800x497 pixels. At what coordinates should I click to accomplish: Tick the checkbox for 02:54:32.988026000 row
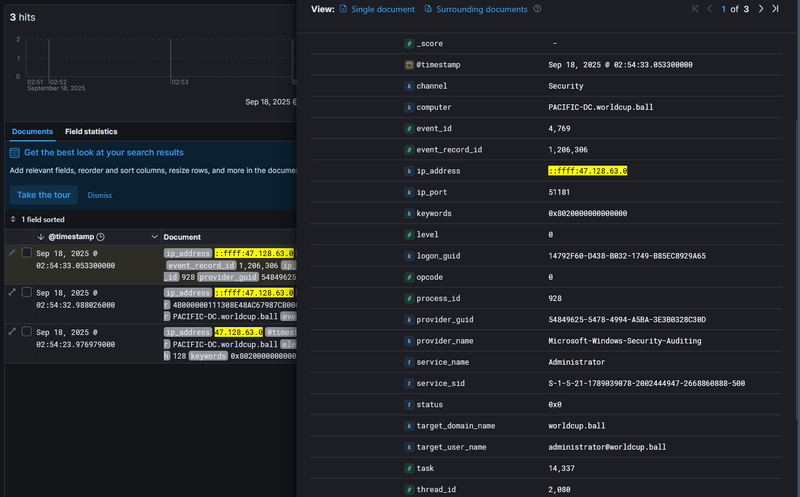click(x=27, y=292)
